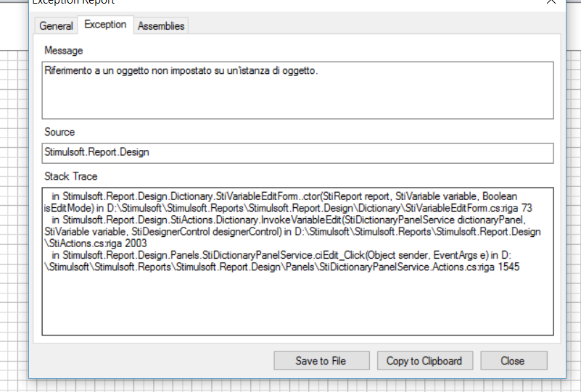Click the 'Riferimento a un oggetto' message text
581x392 pixels.
click(x=181, y=70)
